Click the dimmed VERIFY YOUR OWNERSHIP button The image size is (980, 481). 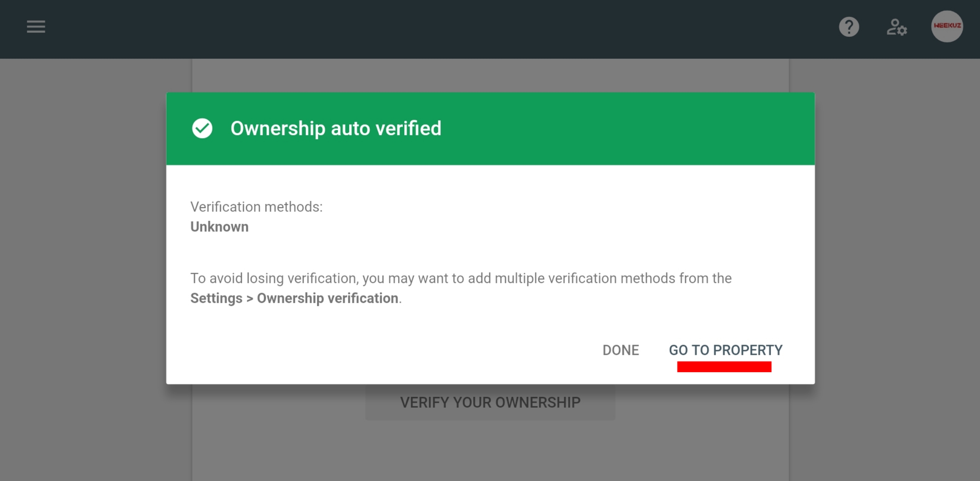click(x=490, y=403)
